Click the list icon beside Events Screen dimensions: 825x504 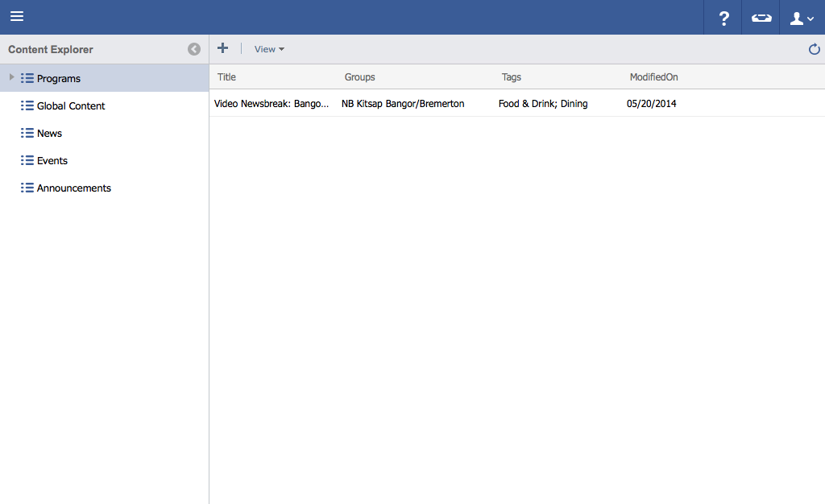pos(27,161)
